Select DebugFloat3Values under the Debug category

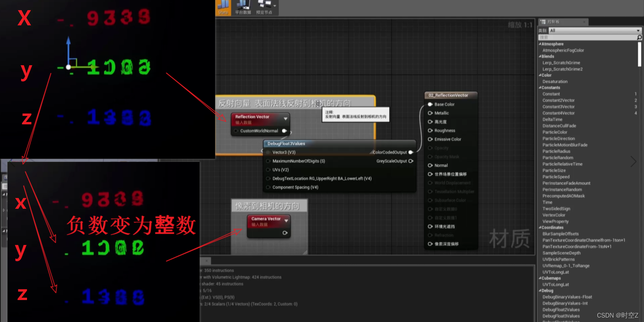point(561,316)
